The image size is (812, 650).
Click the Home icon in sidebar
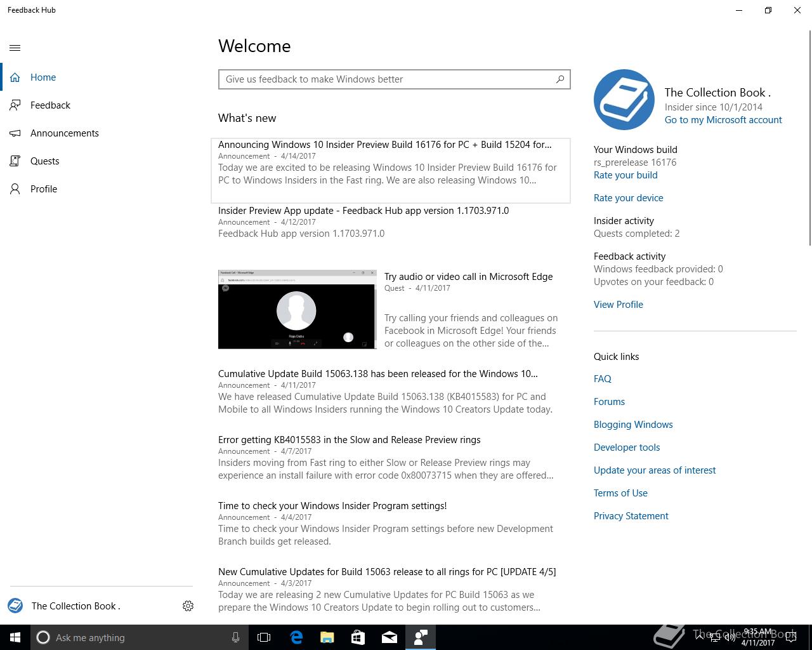point(15,77)
